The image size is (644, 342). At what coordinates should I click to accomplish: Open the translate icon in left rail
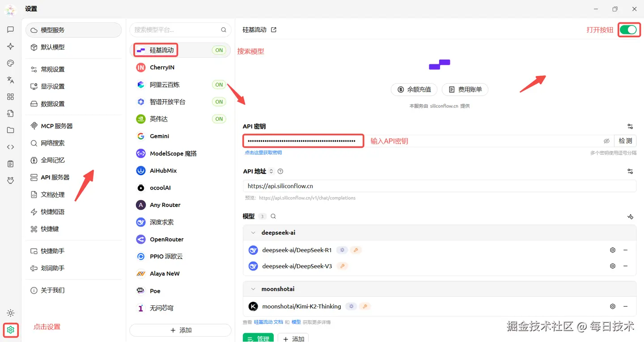pyautogui.click(x=10, y=80)
